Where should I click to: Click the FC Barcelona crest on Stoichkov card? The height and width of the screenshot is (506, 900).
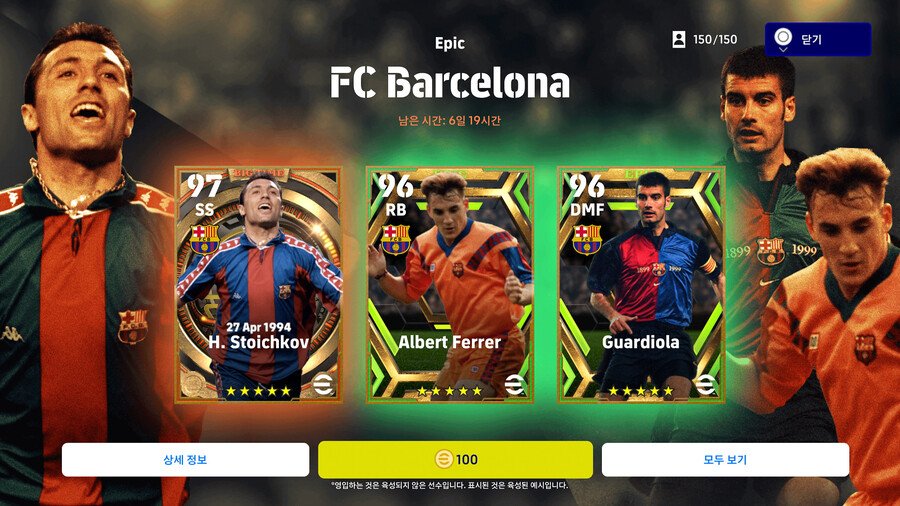click(x=204, y=239)
